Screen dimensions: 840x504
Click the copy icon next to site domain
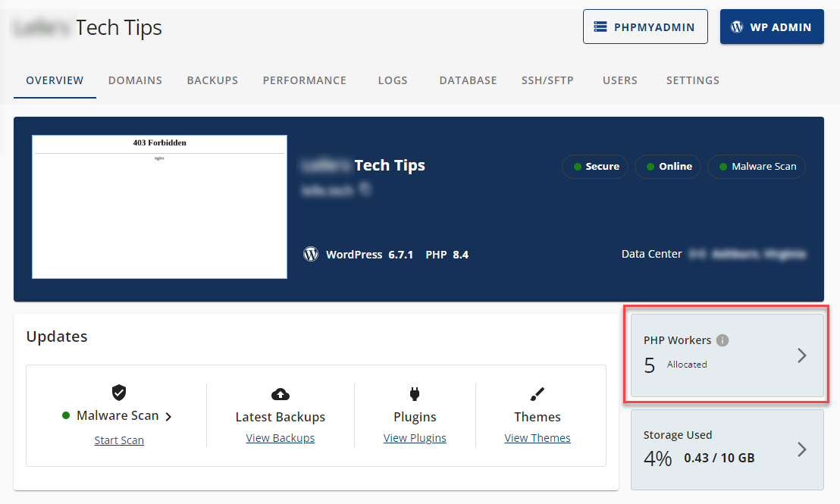pyautogui.click(x=365, y=189)
